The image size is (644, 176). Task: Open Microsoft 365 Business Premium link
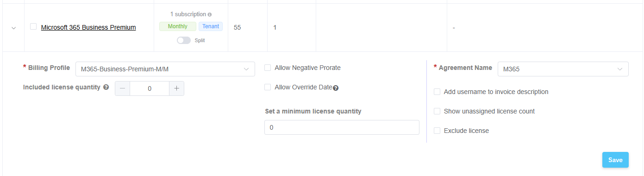[88, 27]
